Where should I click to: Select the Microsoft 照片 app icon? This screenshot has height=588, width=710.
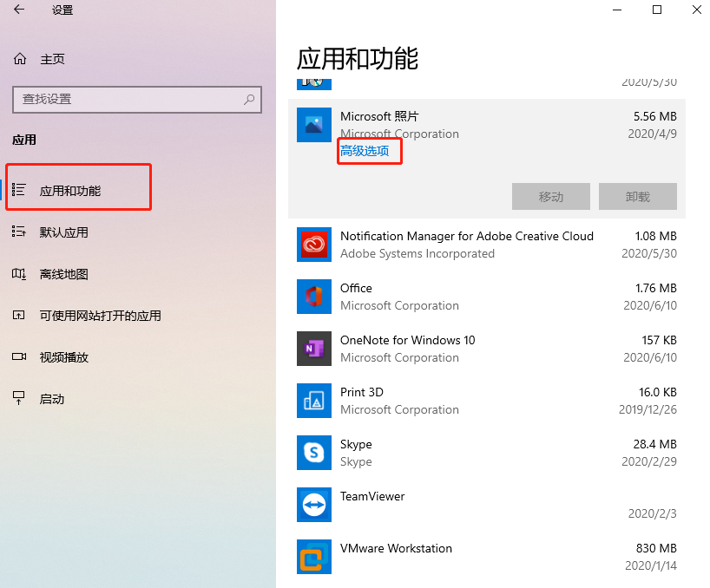point(314,125)
